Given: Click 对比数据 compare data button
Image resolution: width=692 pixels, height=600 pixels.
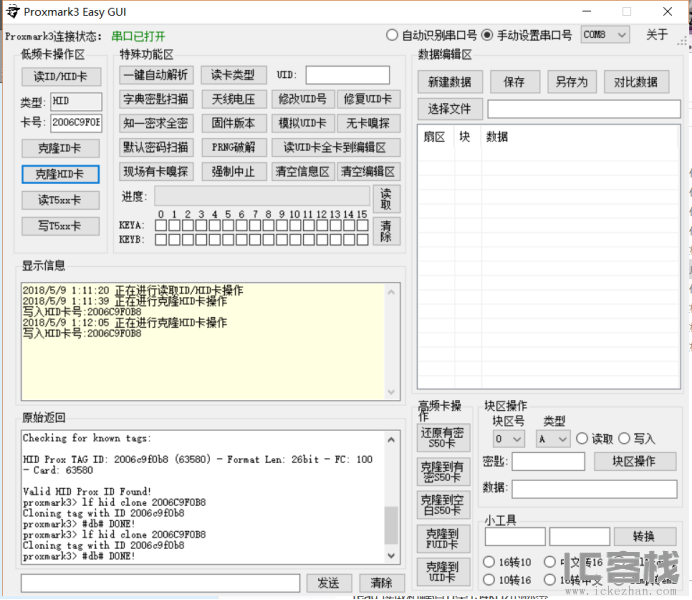Looking at the screenshot, I should coord(636,82).
